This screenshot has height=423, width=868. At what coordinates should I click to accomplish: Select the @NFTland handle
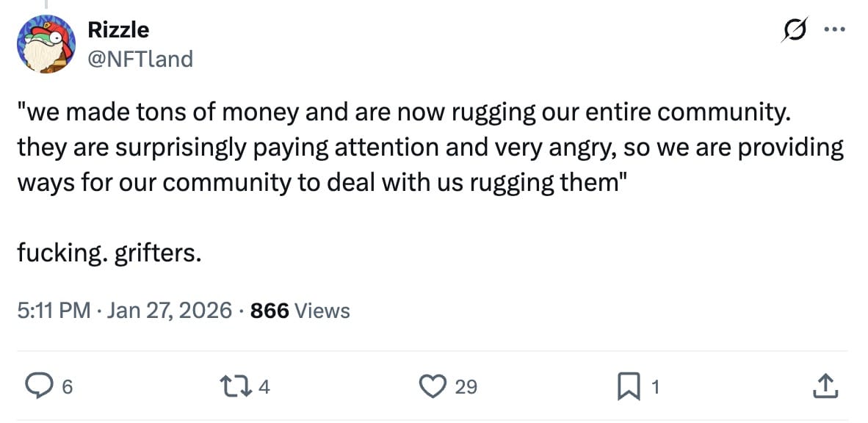click(140, 58)
